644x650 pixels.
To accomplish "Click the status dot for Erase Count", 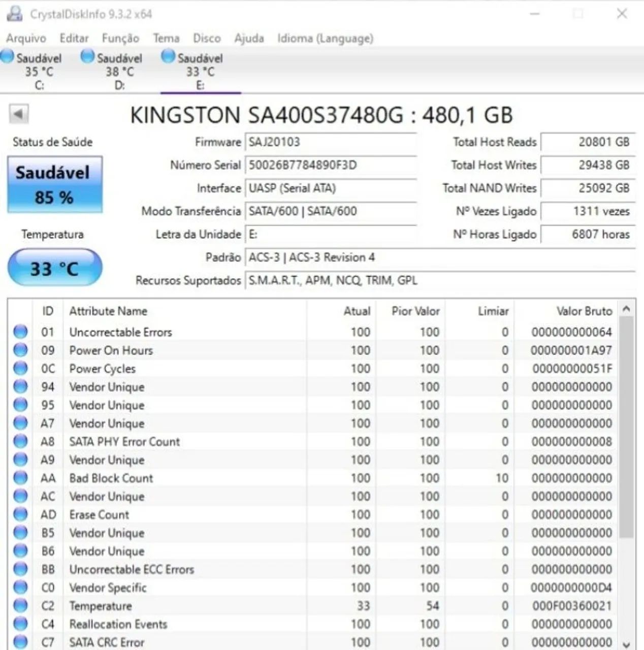I will coord(20,514).
